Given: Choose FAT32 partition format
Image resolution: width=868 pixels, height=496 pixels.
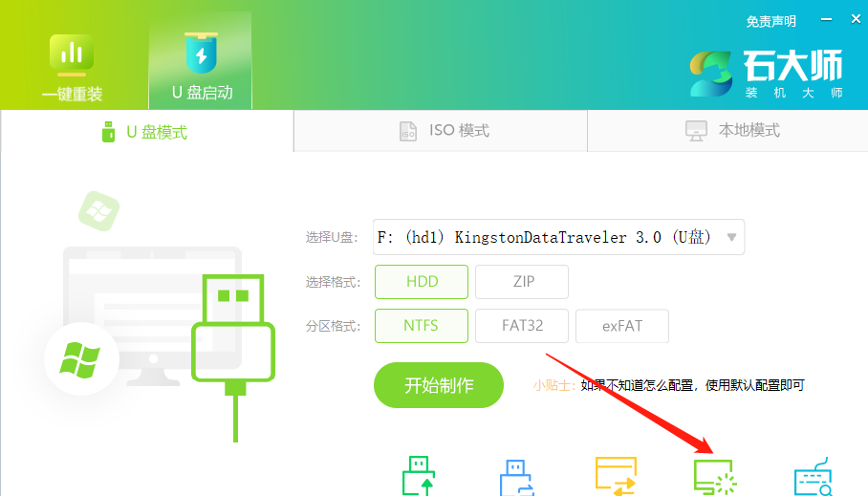Looking at the screenshot, I should pyautogui.click(x=522, y=326).
